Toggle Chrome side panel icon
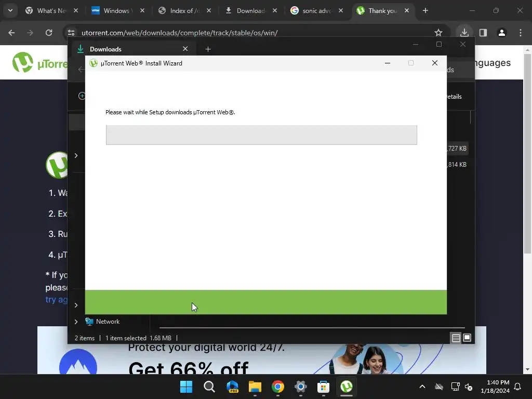Screen dimensions: 532x399 483,33
